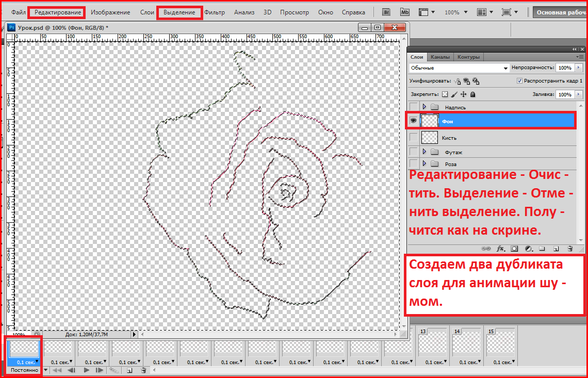The width and height of the screenshot is (588, 378).
Task: Rewind to the first animation frame
Action: pos(57,370)
